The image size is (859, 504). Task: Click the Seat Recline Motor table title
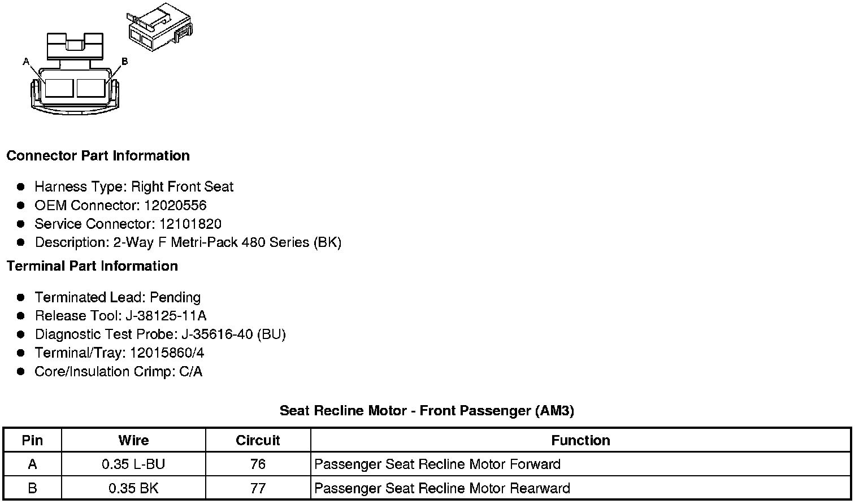pyautogui.click(x=427, y=411)
